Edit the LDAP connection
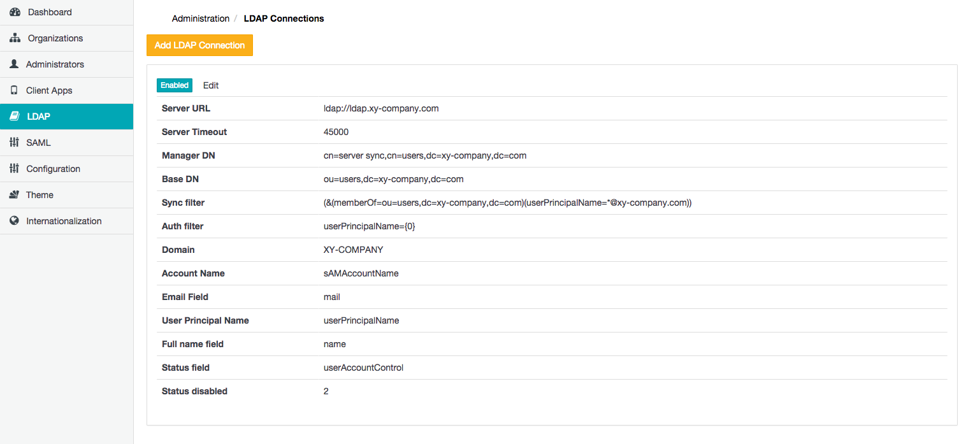Screen dimensions: 980x444 211,85
